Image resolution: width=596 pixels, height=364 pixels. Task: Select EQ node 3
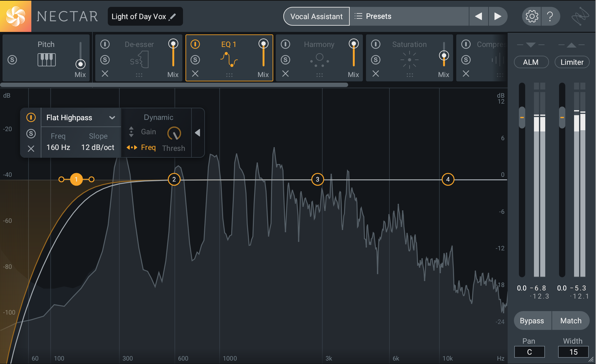coord(317,179)
